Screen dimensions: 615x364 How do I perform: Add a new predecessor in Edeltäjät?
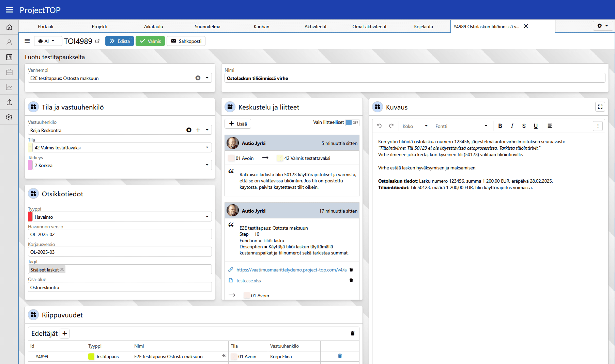(65, 333)
